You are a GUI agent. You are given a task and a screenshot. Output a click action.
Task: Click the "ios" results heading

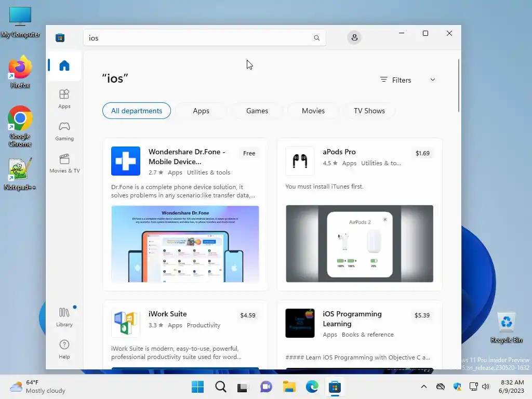pos(115,78)
